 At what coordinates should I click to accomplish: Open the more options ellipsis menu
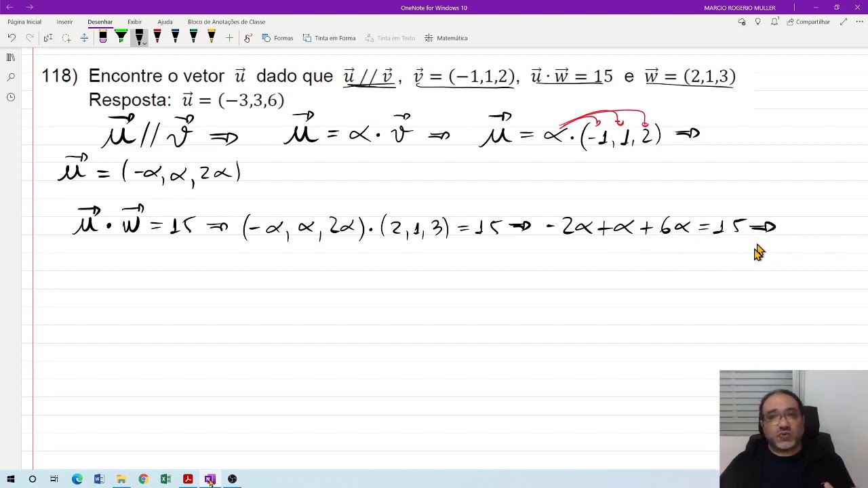[x=859, y=22]
